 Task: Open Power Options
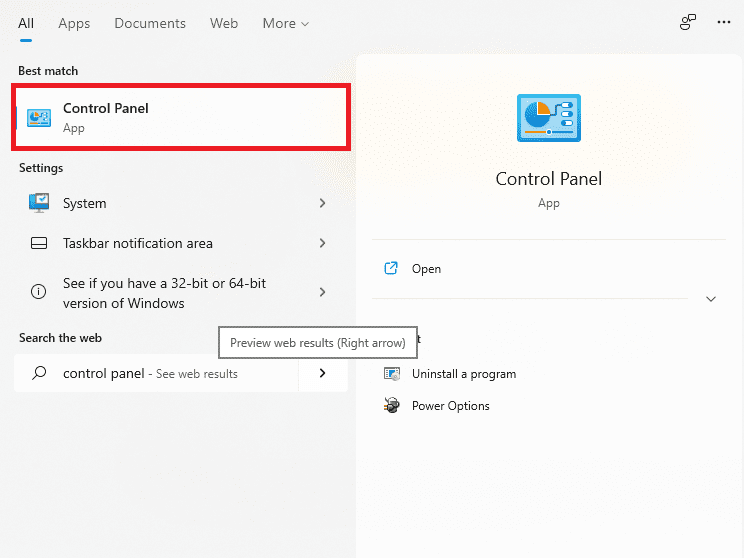tap(450, 406)
